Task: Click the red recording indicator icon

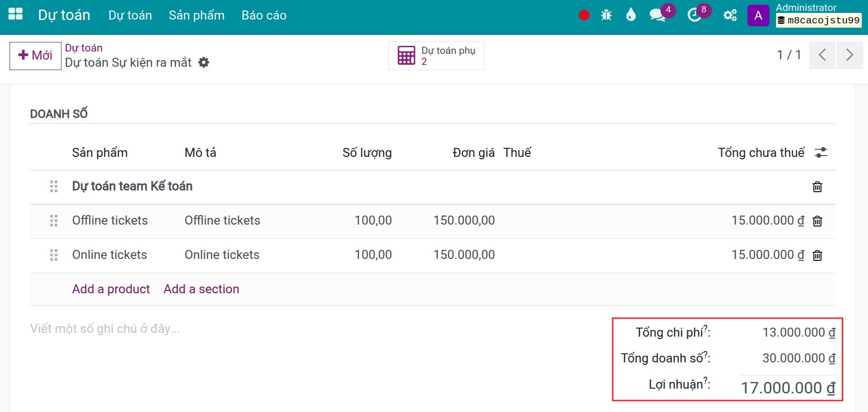Action: pos(584,15)
